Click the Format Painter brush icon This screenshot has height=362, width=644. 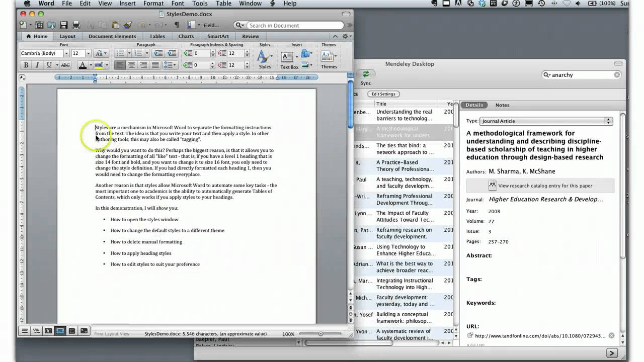tap(127, 25)
